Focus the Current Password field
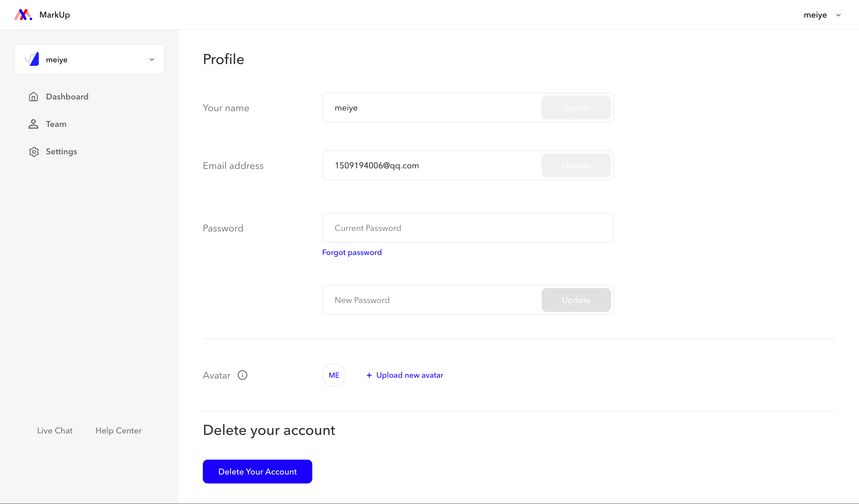Viewport: 859px width, 504px height. tap(468, 228)
